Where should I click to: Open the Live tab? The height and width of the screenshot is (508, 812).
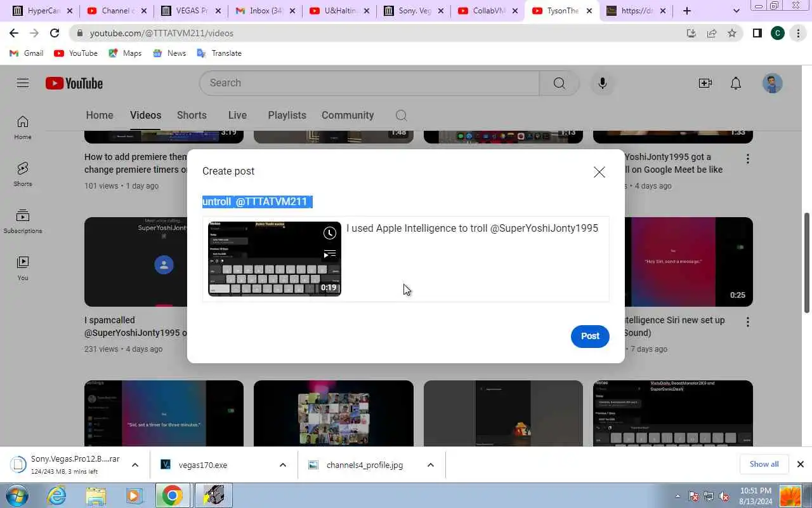(x=237, y=115)
